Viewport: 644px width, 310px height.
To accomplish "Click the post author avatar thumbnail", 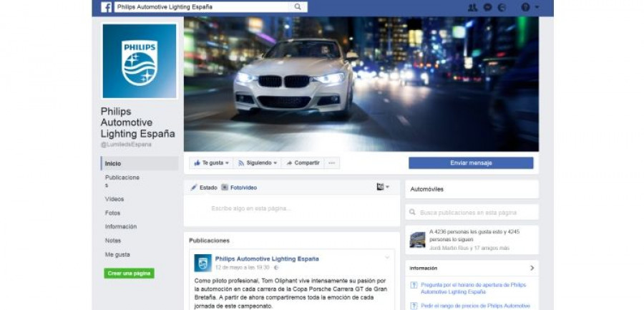I will (x=203, y=263).
